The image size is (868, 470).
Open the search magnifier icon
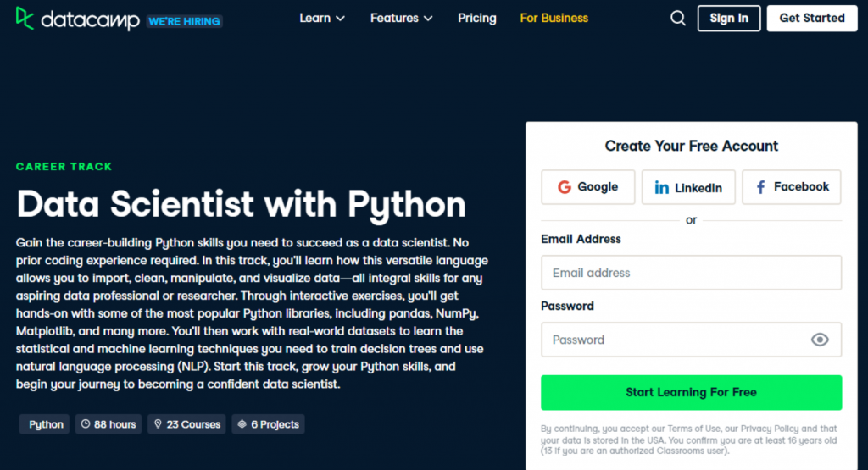click(677, 19)
